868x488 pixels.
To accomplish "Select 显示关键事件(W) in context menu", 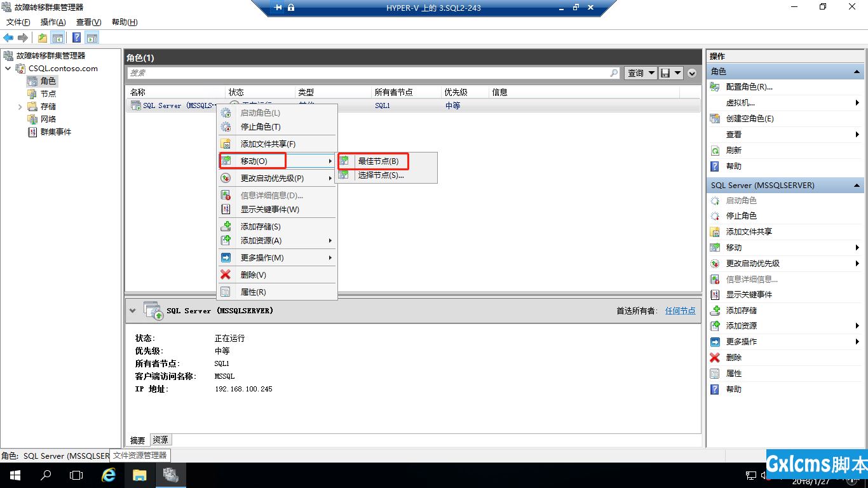I will pyautogui.click(x=277, y=209).
